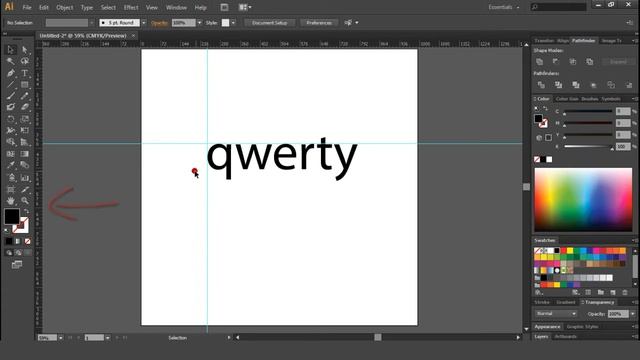
Task: Select the Pencil tool
Action: pos(24,96)
